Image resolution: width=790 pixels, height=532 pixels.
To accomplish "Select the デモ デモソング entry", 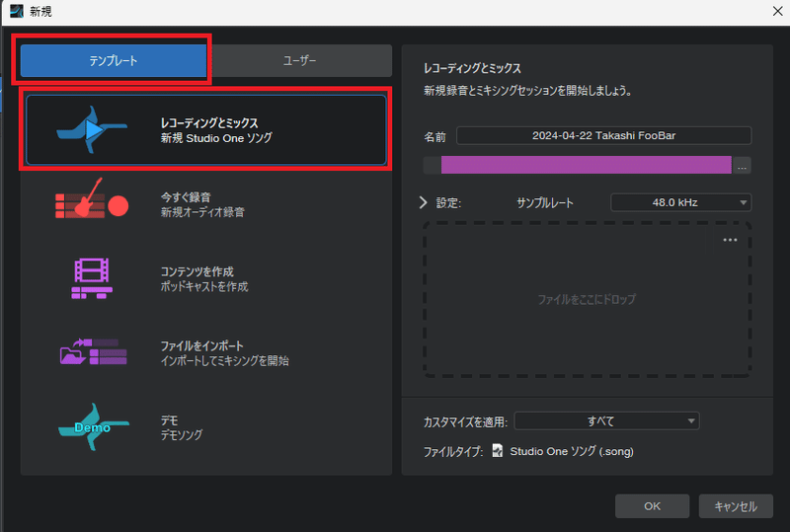I will (206, 427).
